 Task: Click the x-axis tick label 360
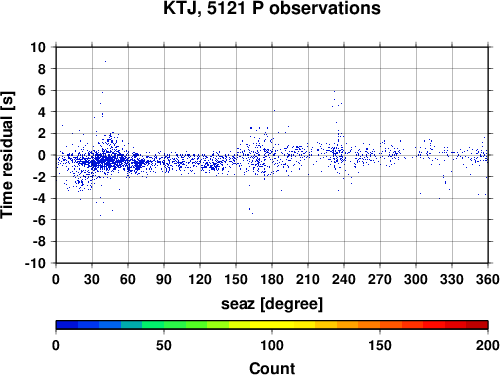point(488,279)
